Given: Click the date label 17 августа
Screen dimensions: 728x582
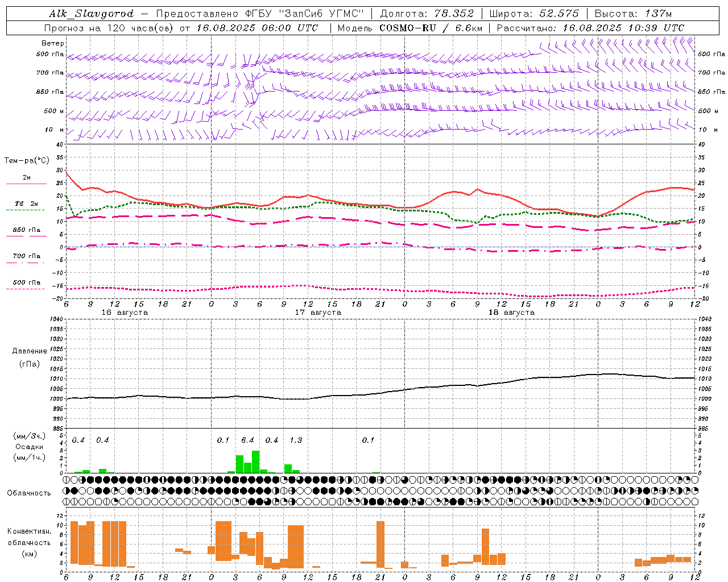Looking at the screenshot, I should (318, 313).
